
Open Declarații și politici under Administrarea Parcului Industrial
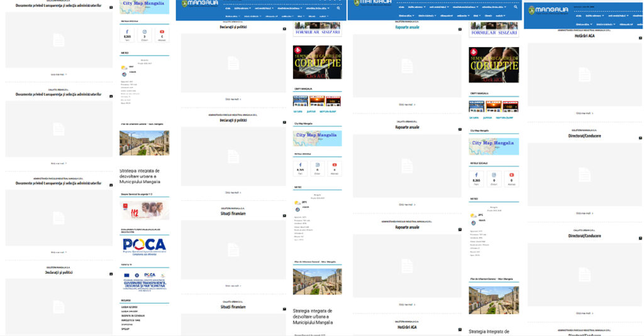coord(233,120)
